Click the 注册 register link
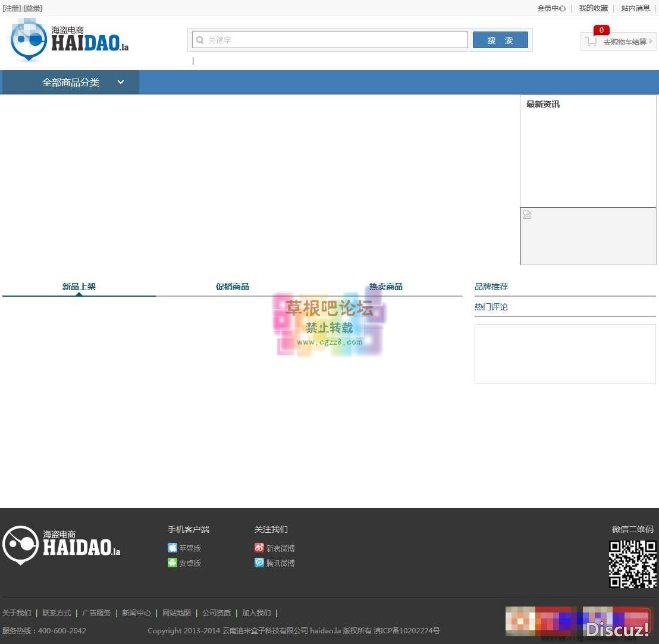659x644 pixels. (x=11, y=8)
